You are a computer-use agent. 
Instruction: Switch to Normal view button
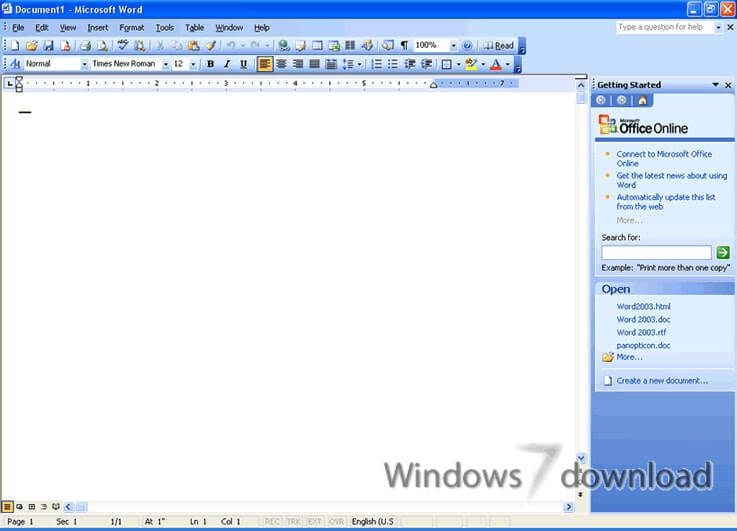pos(7,507)
